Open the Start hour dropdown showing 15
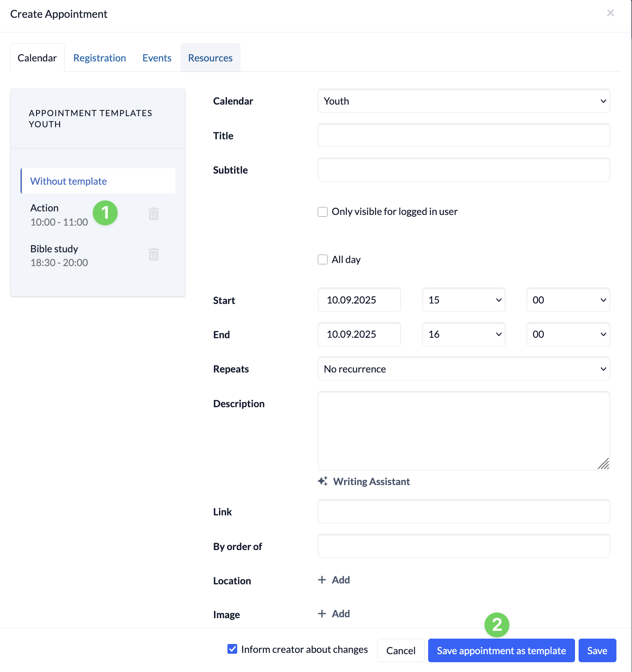Image resolution: width=632 pixels, height=672 pixels. [x=464, y=300]
